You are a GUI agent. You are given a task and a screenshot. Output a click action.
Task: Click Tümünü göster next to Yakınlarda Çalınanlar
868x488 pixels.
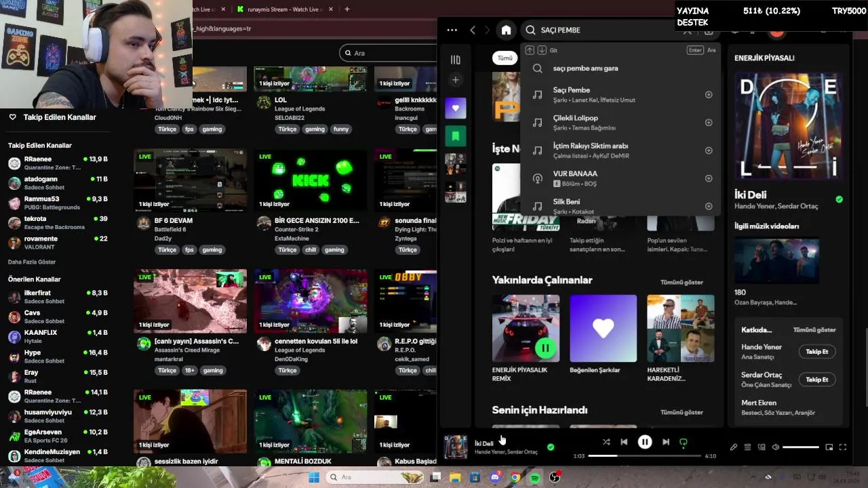[682, 282]
